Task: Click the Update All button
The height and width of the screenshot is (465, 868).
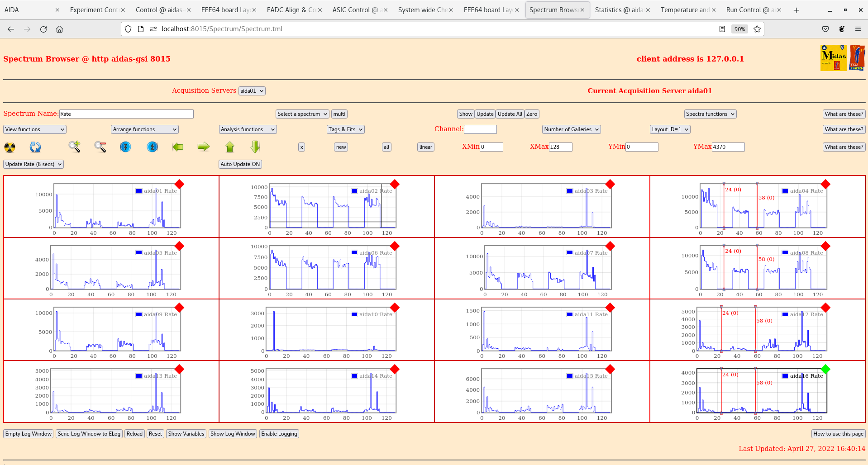Action: tap(510, 114)
